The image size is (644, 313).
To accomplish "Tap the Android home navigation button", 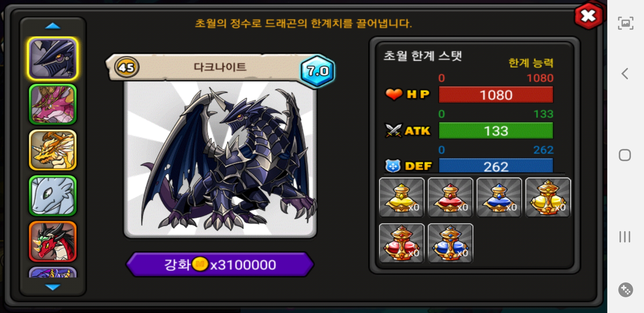I will [625, 155].
